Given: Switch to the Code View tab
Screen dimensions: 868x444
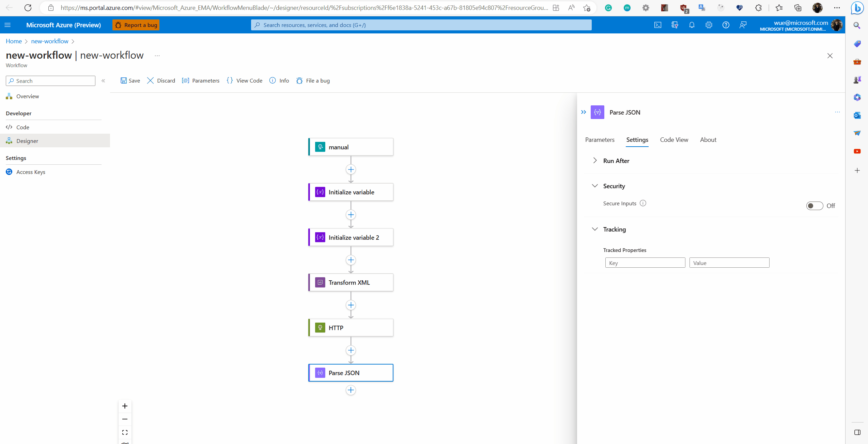Looking at the screenshot, I should click(x=674, y=139).
